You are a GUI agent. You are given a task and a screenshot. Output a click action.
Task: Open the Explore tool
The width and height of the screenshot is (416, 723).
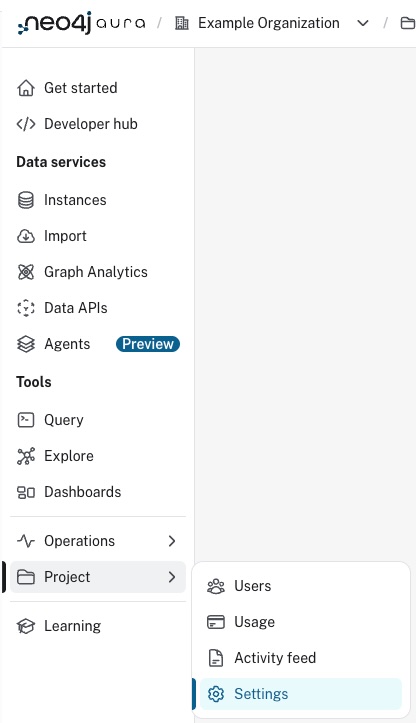coord(98,456)
